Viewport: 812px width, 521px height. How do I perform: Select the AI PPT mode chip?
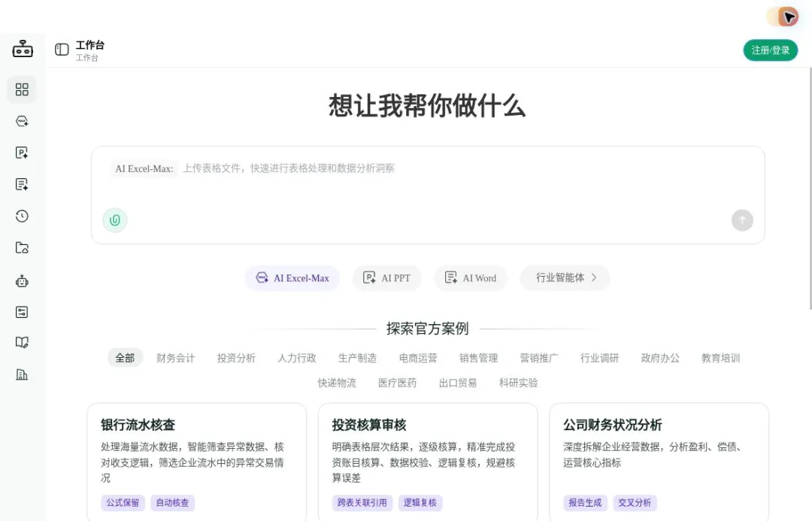(387, 278)
